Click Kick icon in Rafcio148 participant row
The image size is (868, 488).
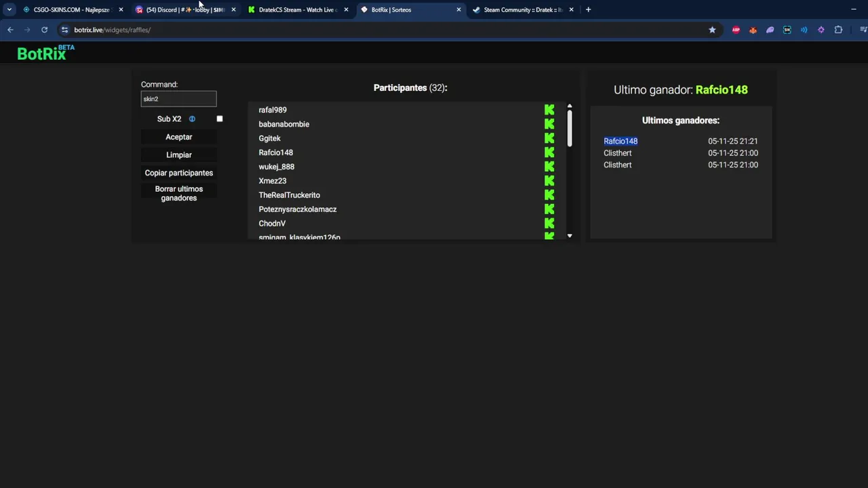tap(549, 152)
